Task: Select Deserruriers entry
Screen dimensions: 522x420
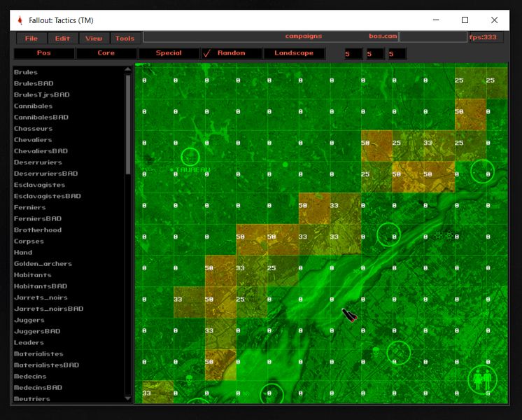Action: pos(38,162)
